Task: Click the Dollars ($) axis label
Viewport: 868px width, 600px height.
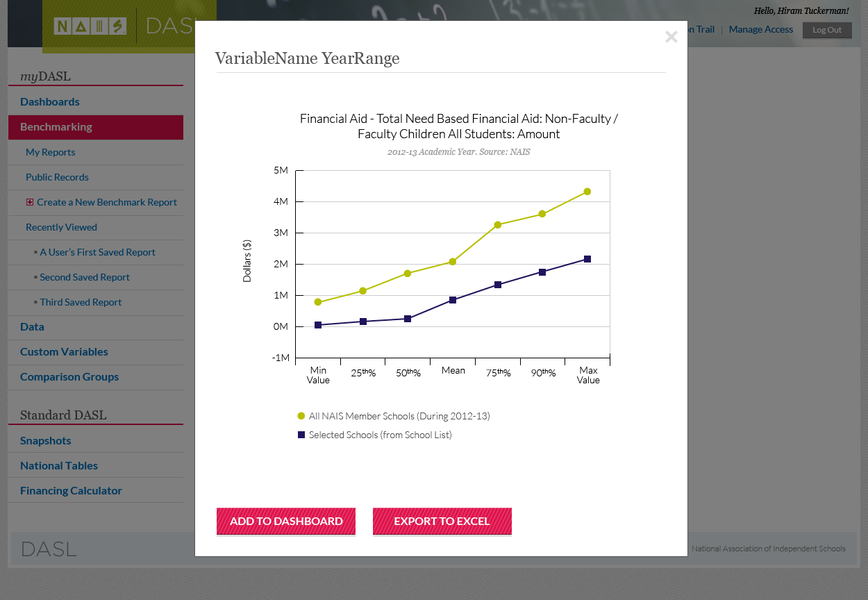Action: coord(247,261)
